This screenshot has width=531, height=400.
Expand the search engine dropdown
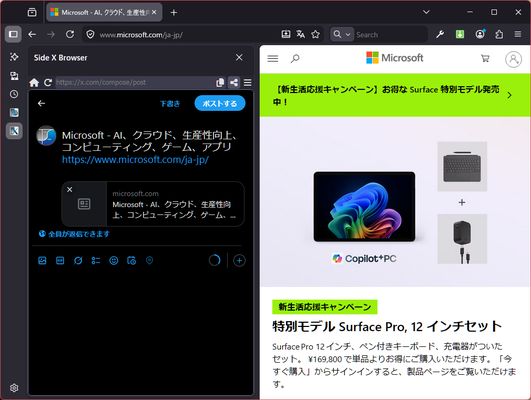pyautogui.click(x=348, y=35)
